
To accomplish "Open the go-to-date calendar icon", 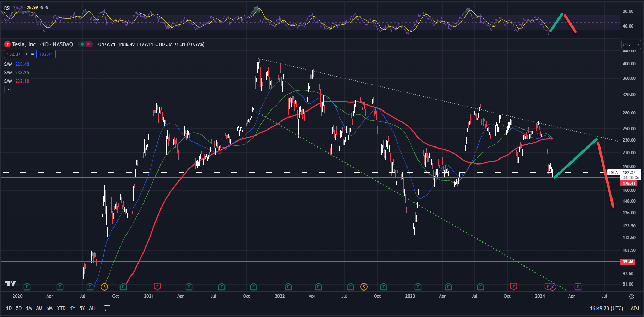I will pyautogui.click(x=107, y=308).
